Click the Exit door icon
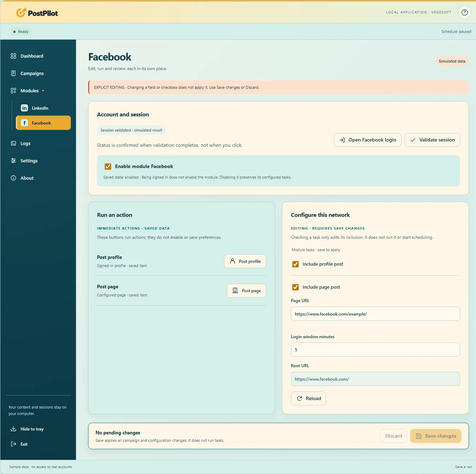The image size is (476, 474). 13,444
